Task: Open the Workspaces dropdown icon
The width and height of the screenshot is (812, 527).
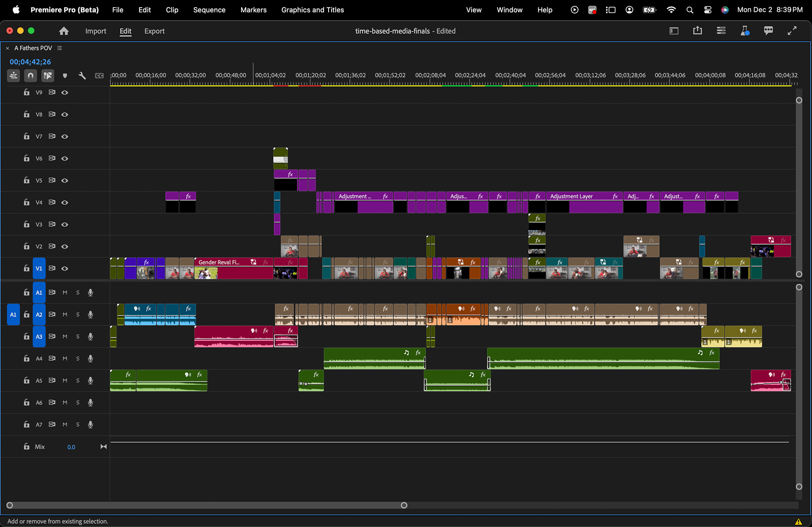Action: click(x=674, y=31)
